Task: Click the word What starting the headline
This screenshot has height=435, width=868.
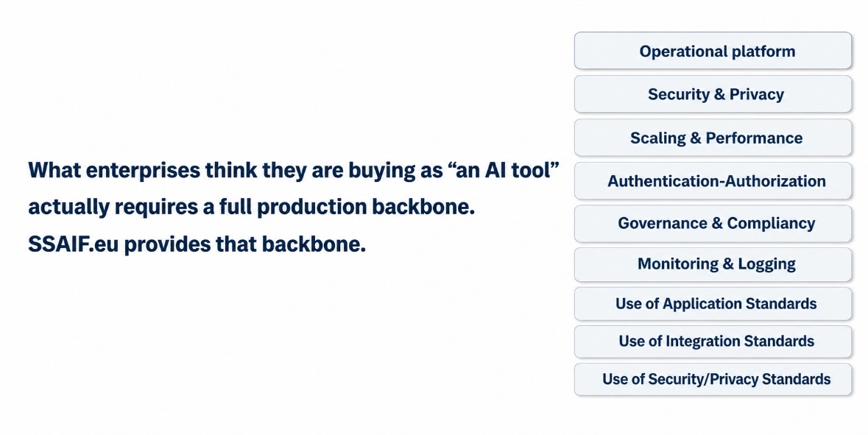Action: click(x=54, y=170)
